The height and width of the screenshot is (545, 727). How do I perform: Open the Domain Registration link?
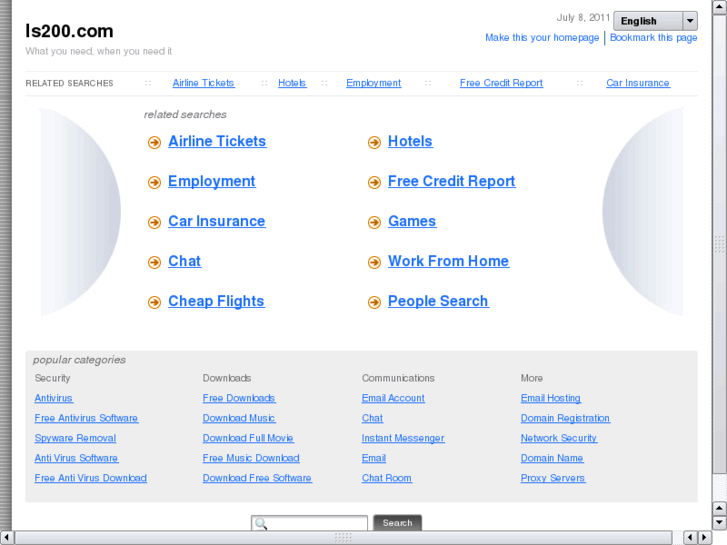pyautogui.click(x=565, y=418)
